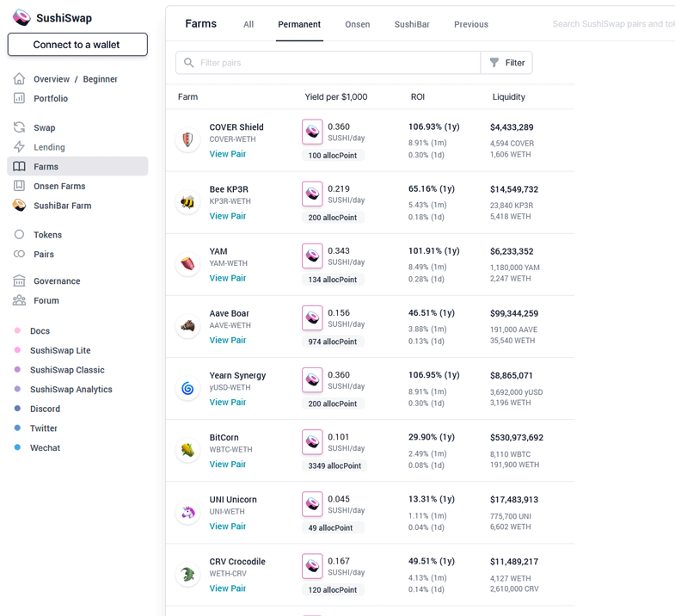Open the Twitter link
675x616 pixels.
coord(44,428)
